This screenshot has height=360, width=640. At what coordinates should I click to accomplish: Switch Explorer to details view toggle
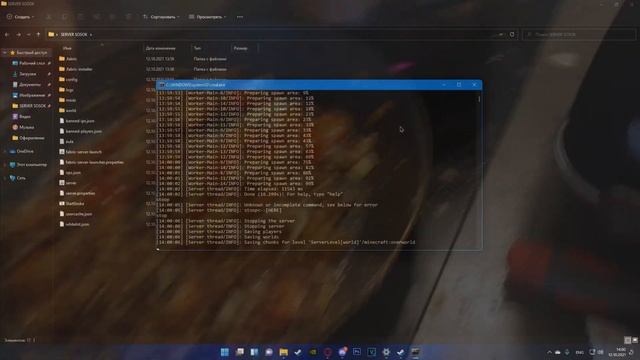pos(628,340)
